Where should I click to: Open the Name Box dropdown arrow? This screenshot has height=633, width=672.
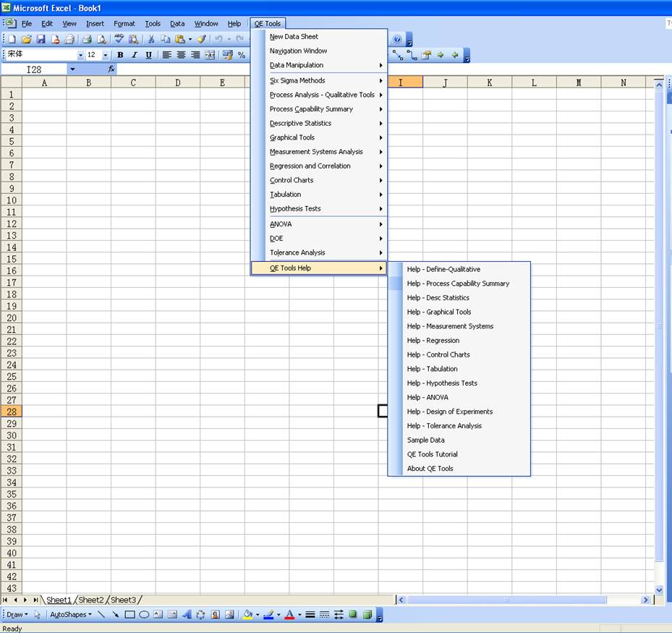(x=72, y=69)
